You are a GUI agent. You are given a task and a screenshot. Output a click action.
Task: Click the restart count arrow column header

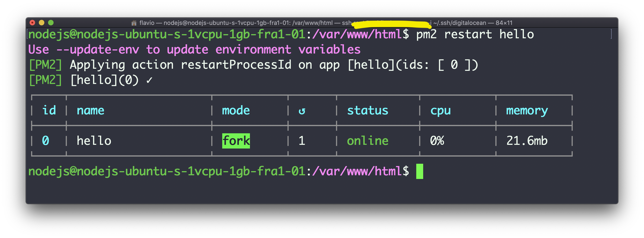[x=302, y=111]
